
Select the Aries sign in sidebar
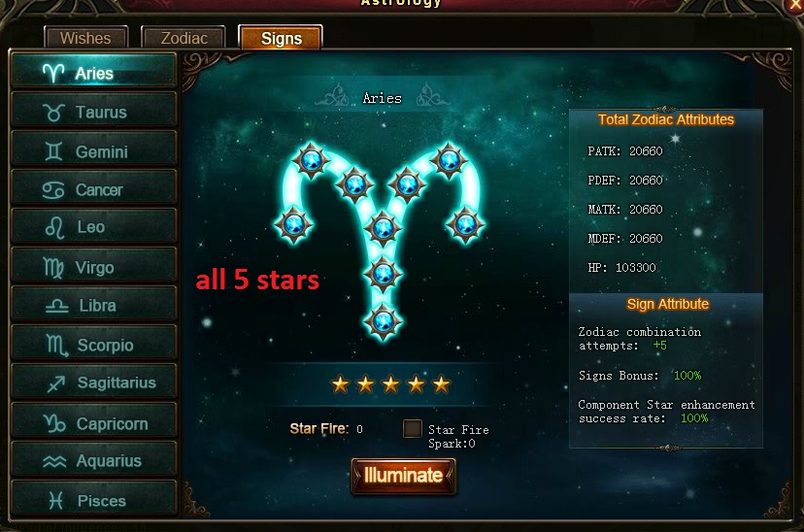93,72
